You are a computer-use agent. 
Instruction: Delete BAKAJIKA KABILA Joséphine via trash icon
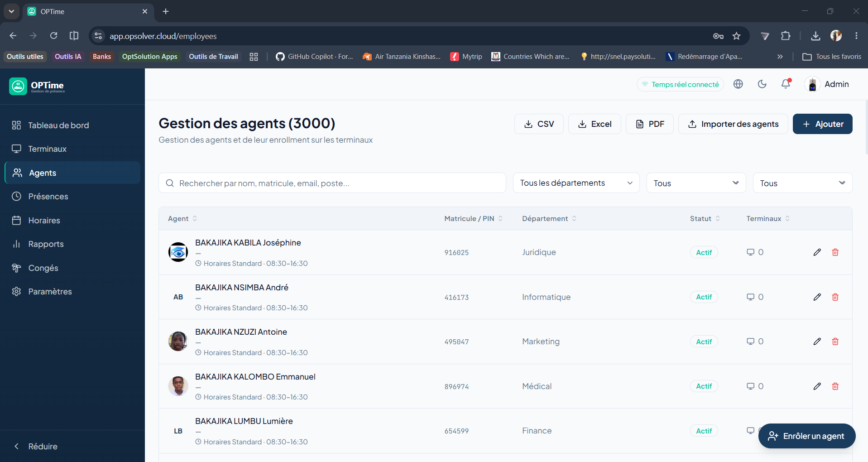(x=835, y=252)
